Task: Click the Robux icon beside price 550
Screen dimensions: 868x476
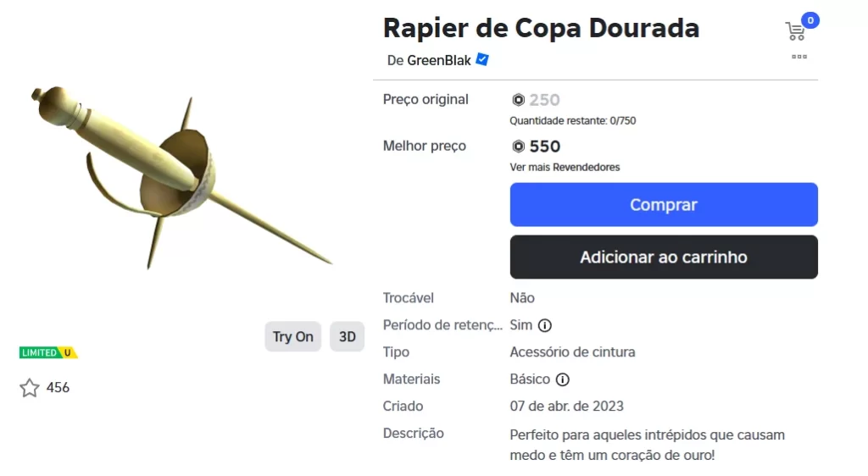Action: point(519,147)
